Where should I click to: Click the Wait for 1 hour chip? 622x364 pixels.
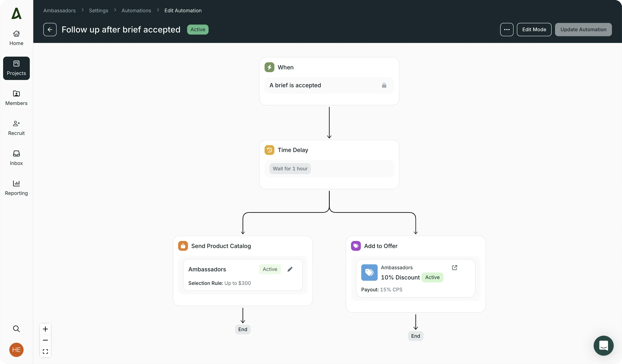tap(290, 168)
